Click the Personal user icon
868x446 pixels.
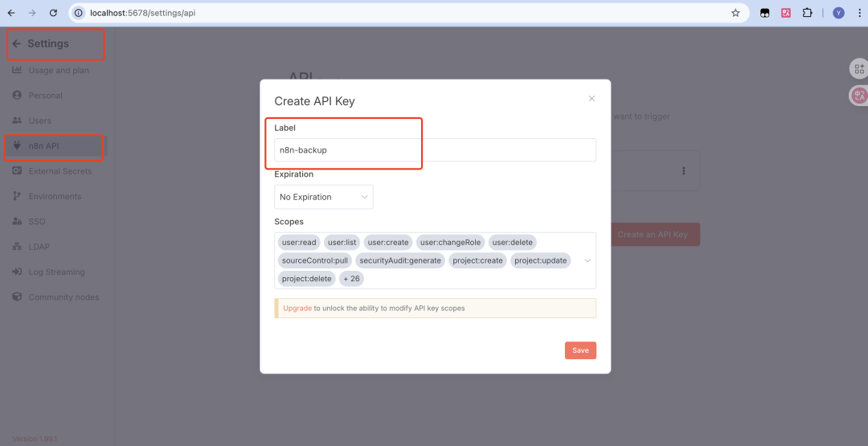point(17,95)
